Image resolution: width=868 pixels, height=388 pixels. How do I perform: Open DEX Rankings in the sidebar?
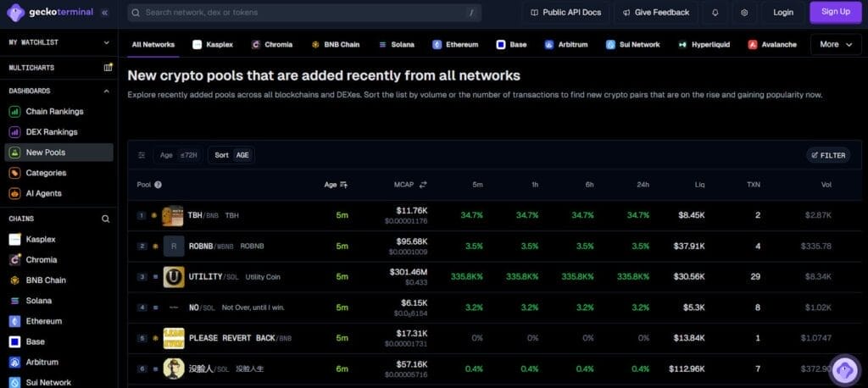(x=51, y=132)
